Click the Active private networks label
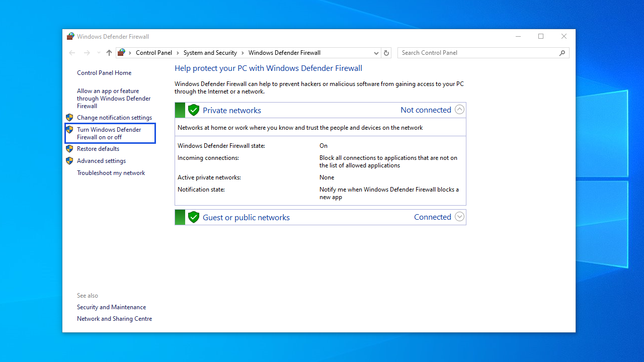 (209, 177)
